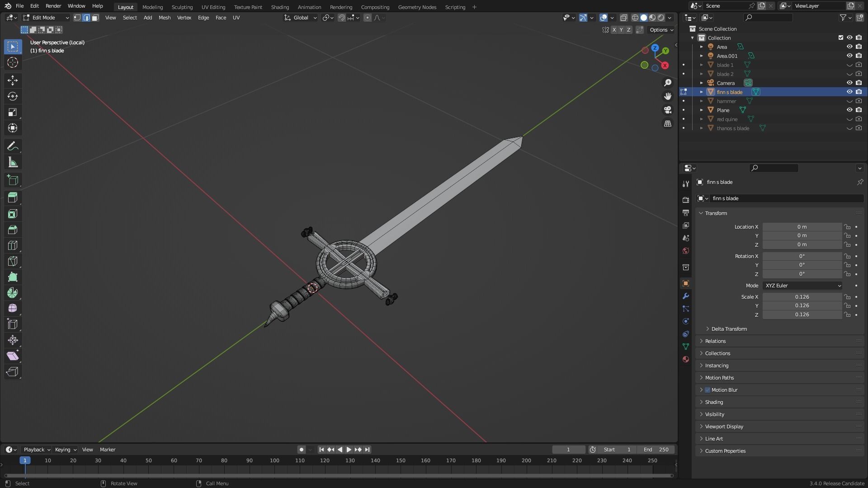
Task: Disable Plane in renders camera toggle
Action: (859, 110)
